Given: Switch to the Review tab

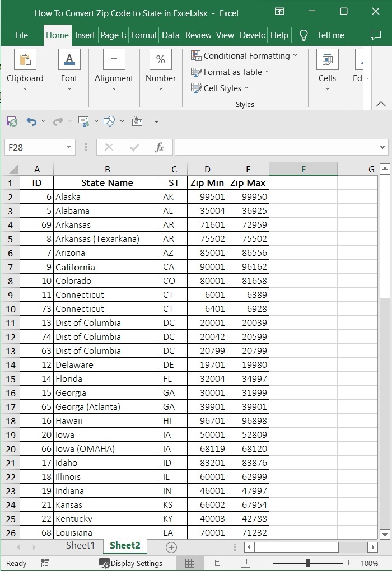Looking at the screenshot, I should [x=198, y=35].
